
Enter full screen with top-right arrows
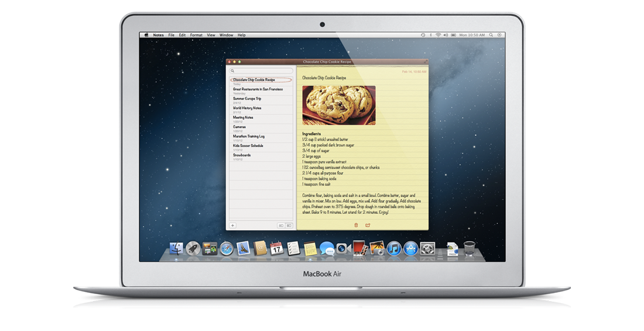[425, 62]
